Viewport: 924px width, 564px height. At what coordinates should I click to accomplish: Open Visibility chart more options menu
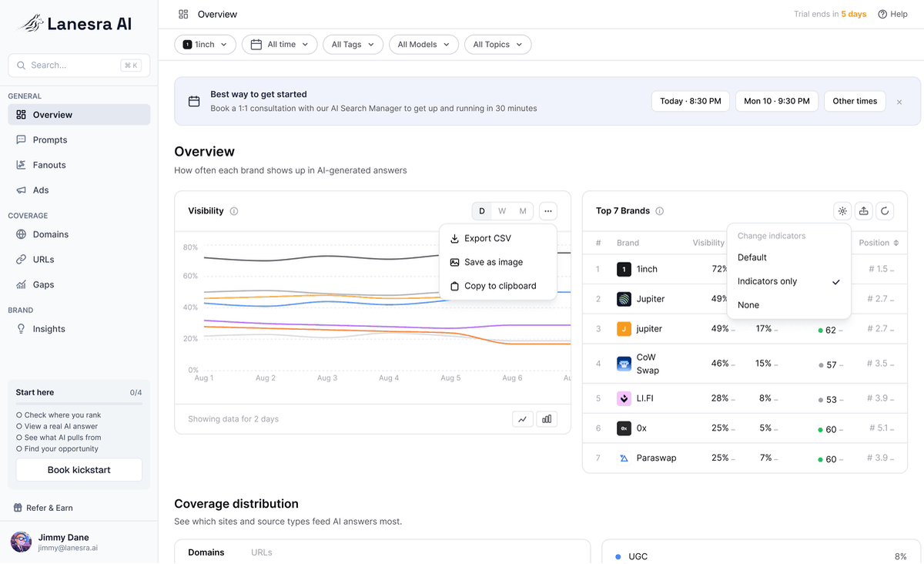(x=547, y=211)
